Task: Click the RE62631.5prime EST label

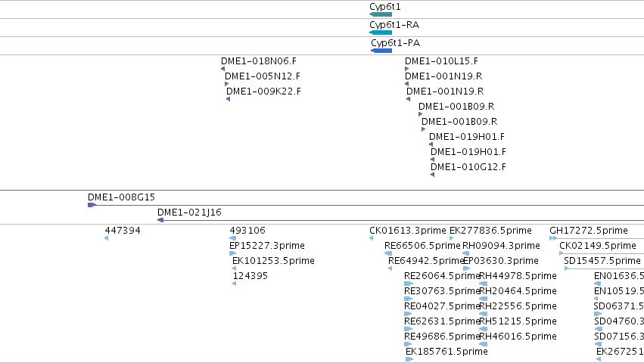Action: tap(443, 322)
